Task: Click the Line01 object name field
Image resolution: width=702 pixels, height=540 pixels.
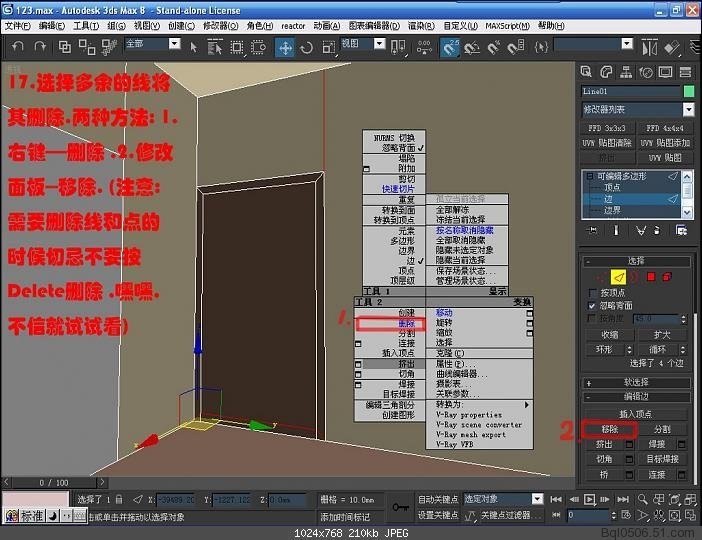Action: coord(630,91)
